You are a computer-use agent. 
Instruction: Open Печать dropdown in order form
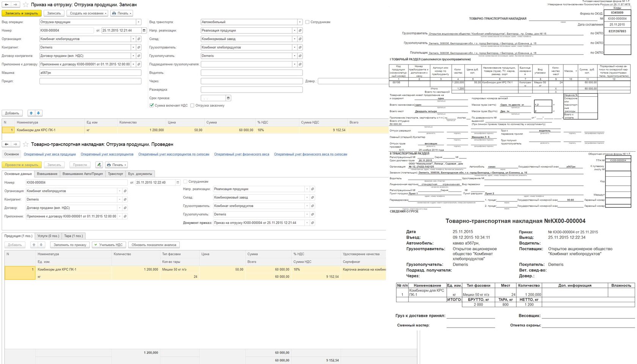tap(122, 13)
